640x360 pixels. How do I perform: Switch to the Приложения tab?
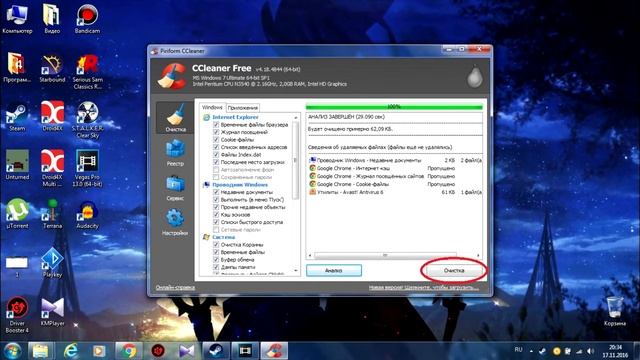point(243,108)
